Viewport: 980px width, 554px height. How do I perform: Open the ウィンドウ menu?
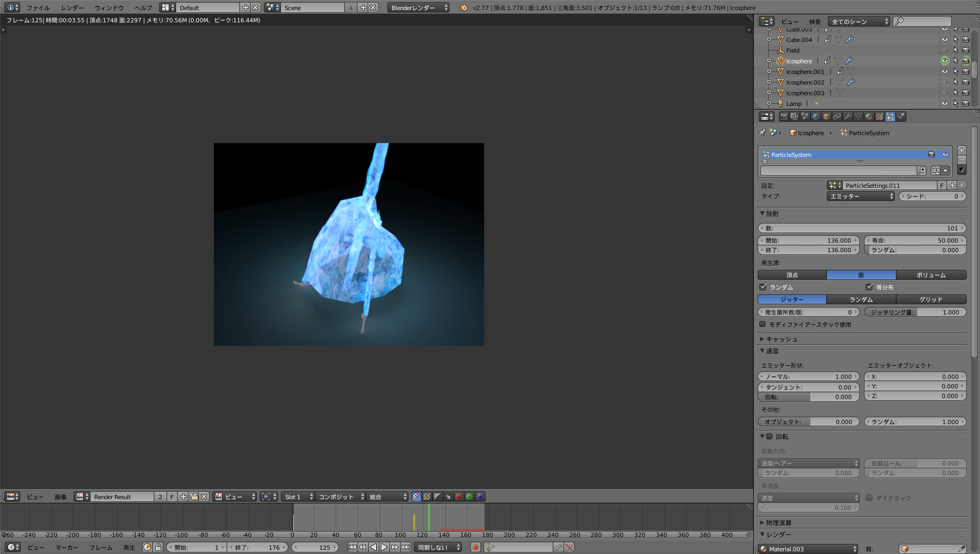coord(109,7)
